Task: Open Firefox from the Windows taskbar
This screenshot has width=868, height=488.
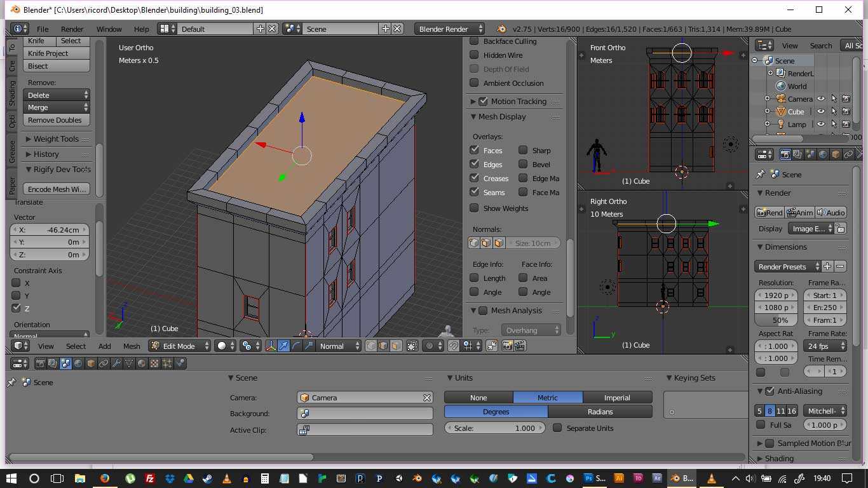Action: coord(105,478)
